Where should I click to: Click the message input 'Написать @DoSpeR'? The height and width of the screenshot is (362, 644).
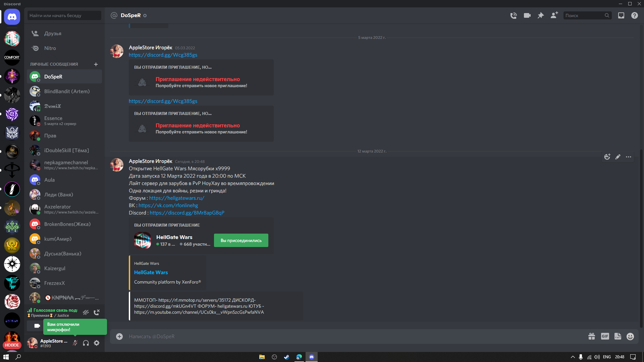tap(356, 336)
